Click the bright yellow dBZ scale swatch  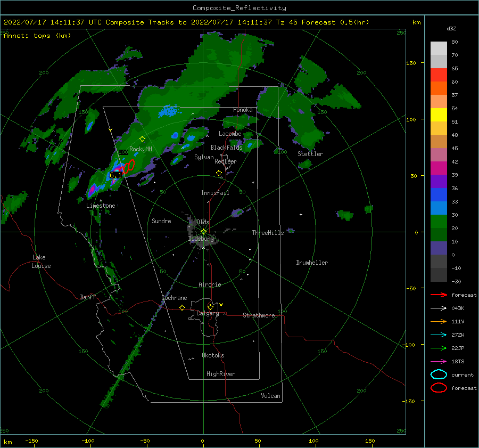pyautogui.click(x=439, y=115)
